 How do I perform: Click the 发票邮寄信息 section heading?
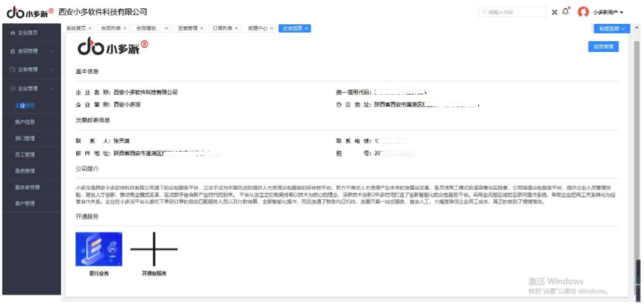(x=92, y=121)
